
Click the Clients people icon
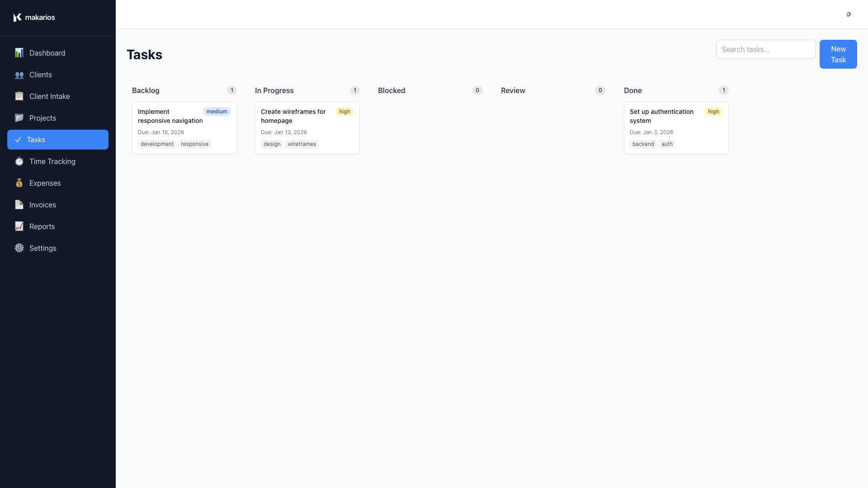point(19,75)
